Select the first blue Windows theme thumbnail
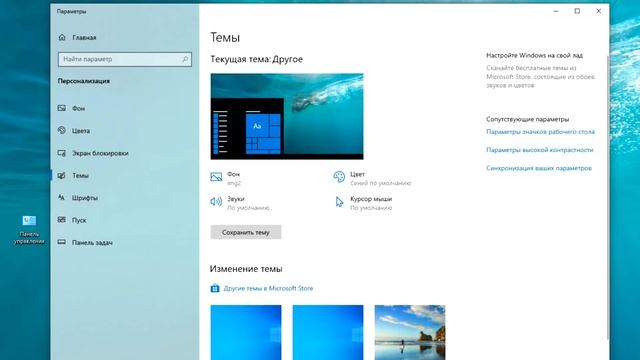 pyautogui.click(x=246, y=332)
